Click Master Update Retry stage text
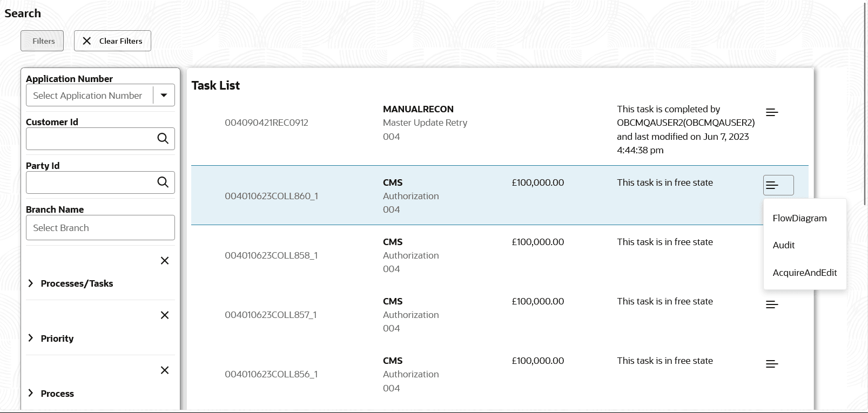 click(x=425, y=123)
